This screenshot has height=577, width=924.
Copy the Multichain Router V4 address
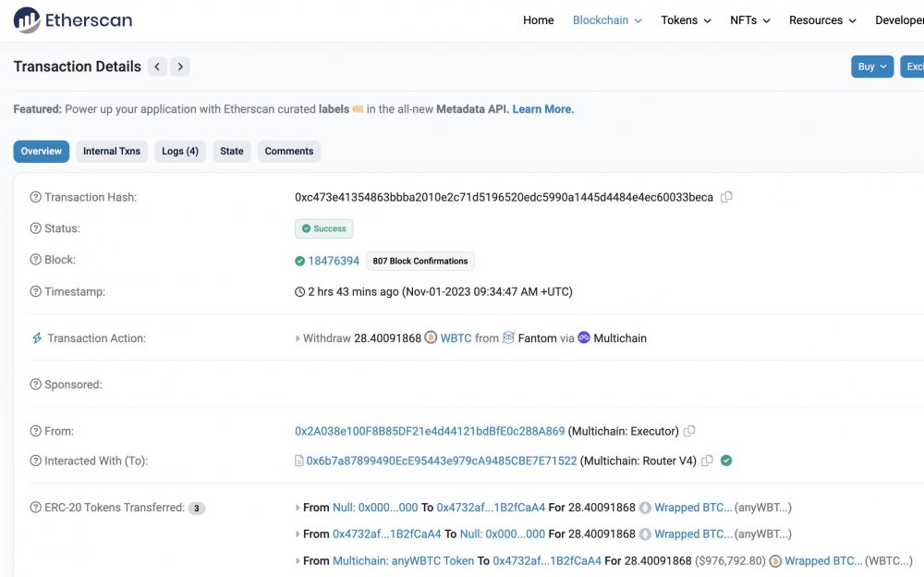[707, 460]
